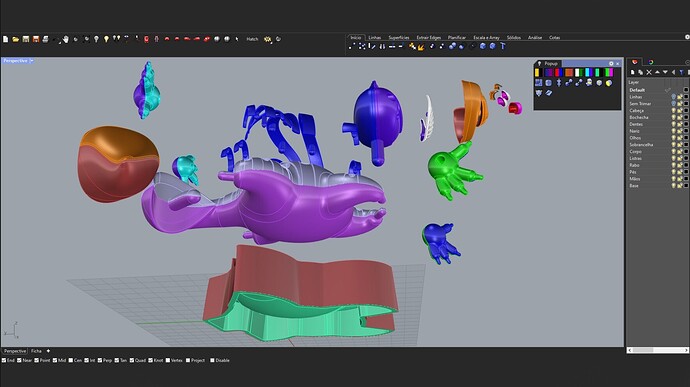Open the Popup panel gear settings
The height and width of the screenshot is (387, 690).
(x=611, y=63)
